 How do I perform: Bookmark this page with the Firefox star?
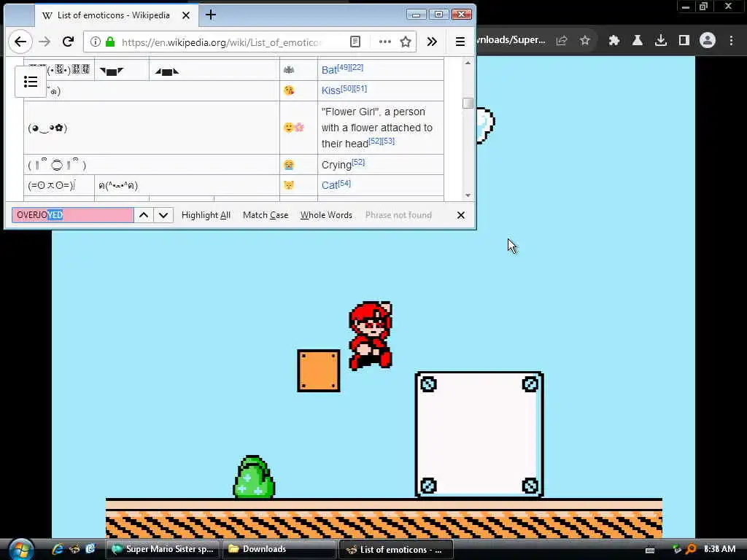click(406, 42)
